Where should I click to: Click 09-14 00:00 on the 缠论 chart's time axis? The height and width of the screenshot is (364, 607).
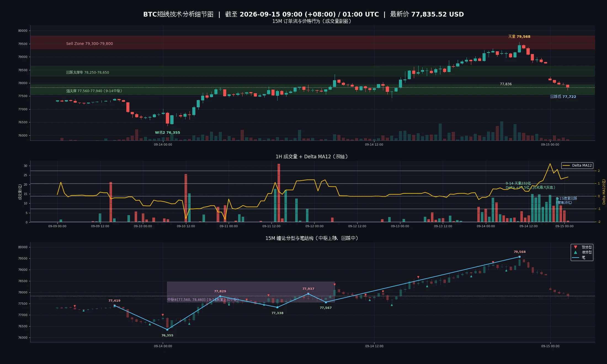163,346
